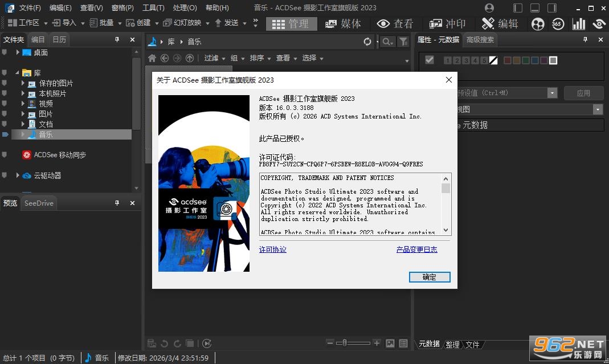The image size is (609, 364).
Task: Open the 高级搜索 tab
Action: click(480, 40)
